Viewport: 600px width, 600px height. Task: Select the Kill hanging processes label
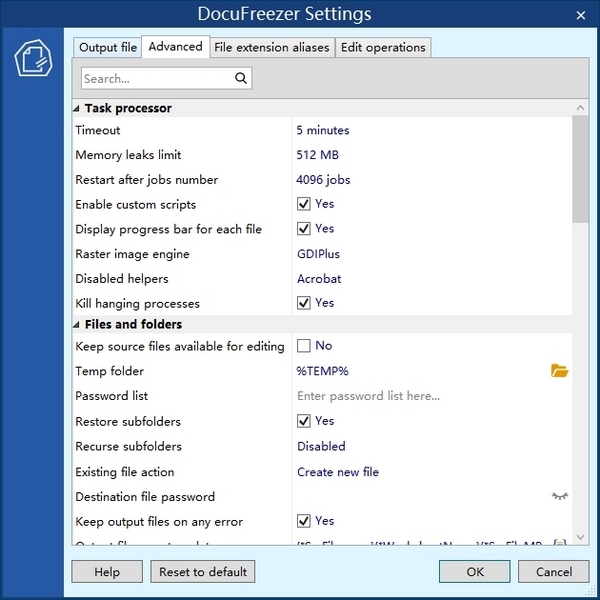(137, 304)
